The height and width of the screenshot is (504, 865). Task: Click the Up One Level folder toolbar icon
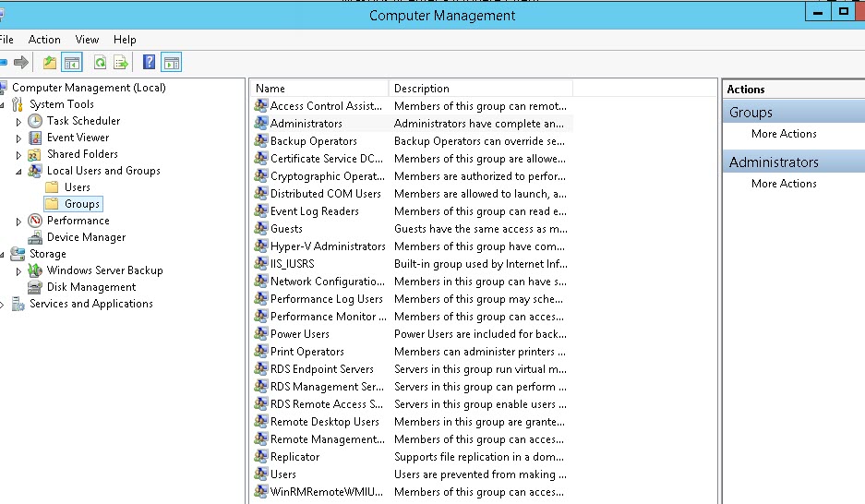(50, 63)
